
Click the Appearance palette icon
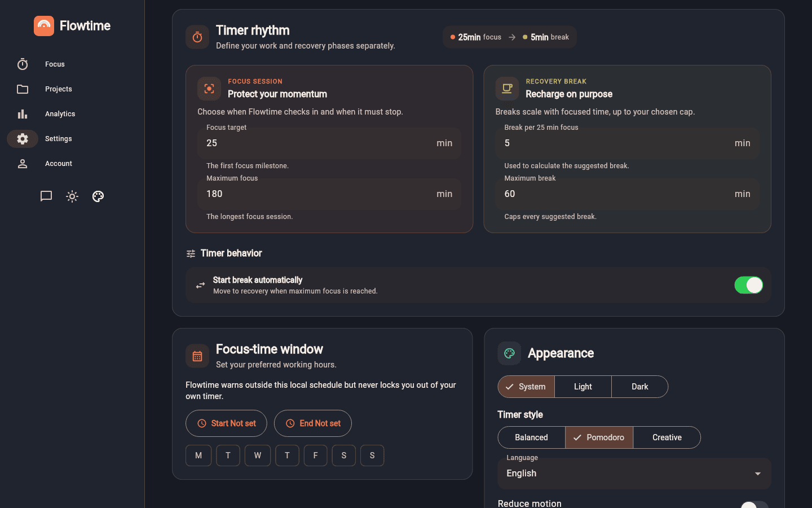pos(509,353)
